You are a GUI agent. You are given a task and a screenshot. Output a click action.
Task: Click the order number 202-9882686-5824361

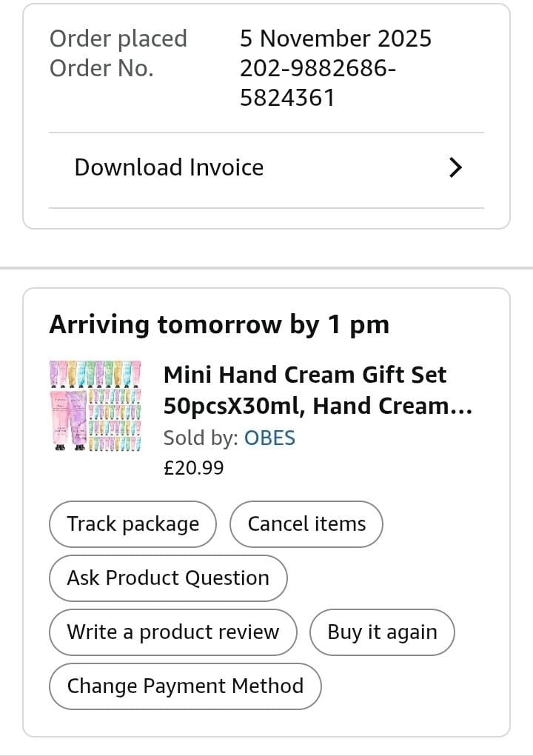point(317,83)
